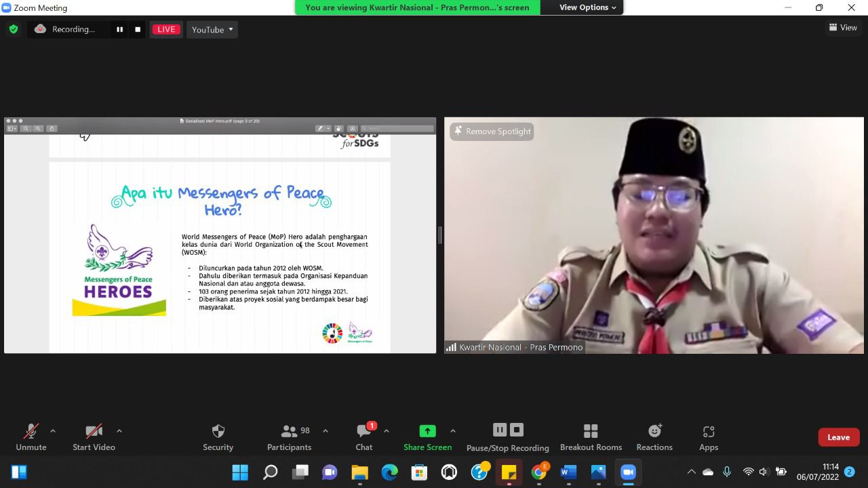The height and width of the screenshot is (488, 868).
Task: Open the Reactions menu
Action: point(654,432)
